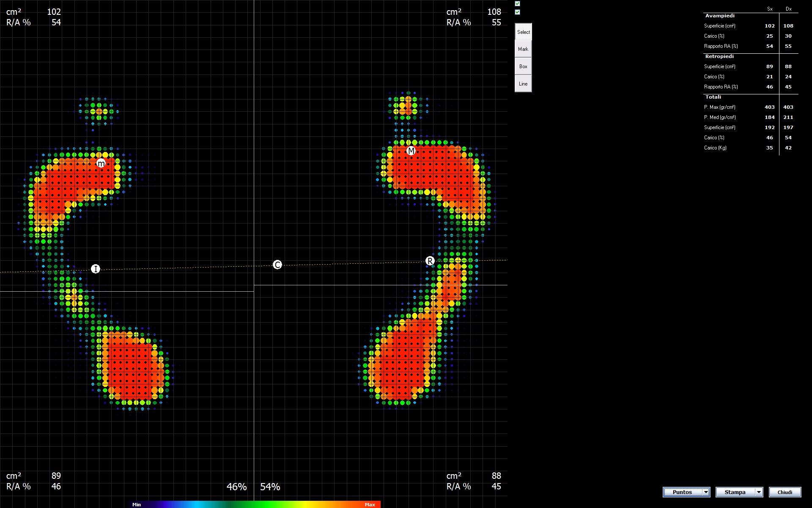Viewport: 812px width, 508px height.
Task: Click the R marker on right foot
Action: [x=430, y=261]
